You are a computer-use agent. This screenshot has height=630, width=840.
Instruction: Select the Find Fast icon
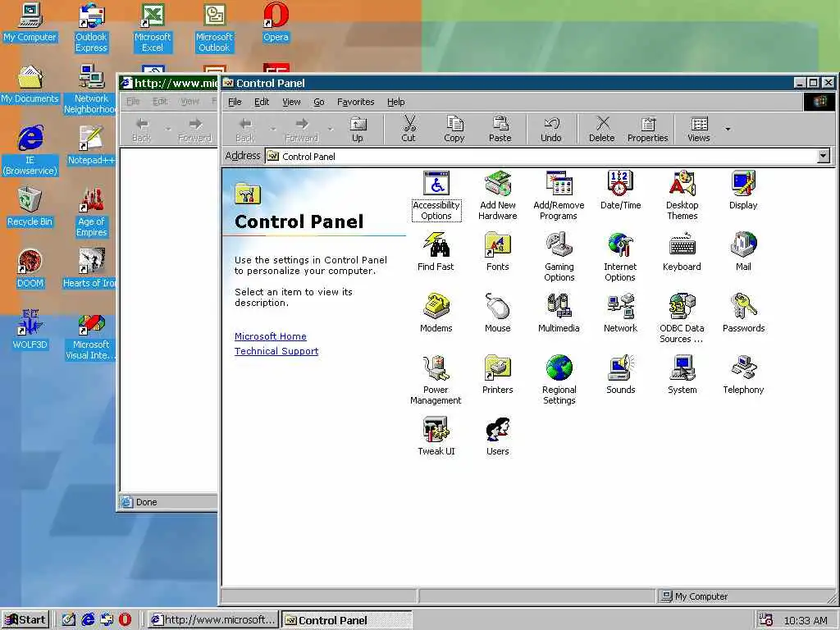point(436,253)
